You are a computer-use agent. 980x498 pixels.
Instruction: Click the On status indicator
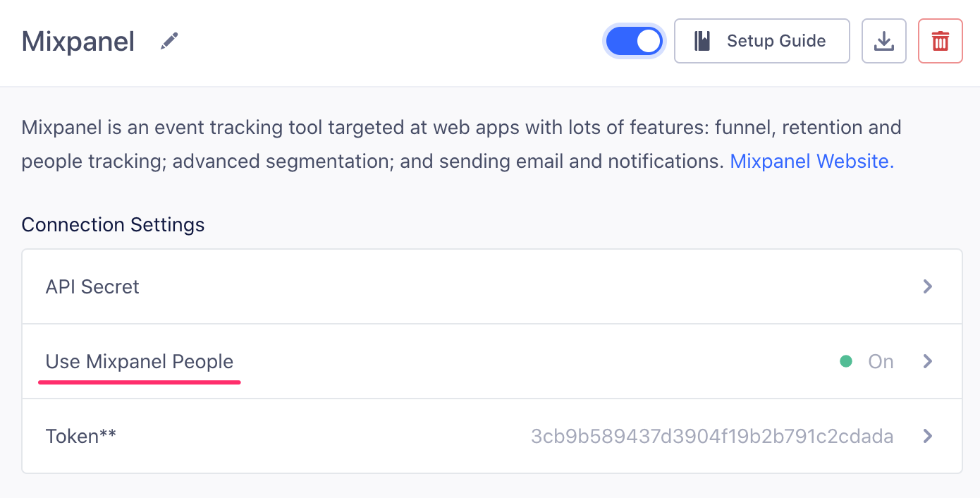(x=879, y=361)
